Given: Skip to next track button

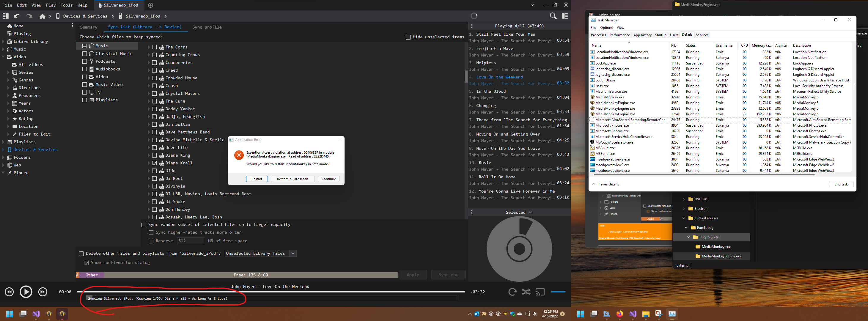Looking at the screenshot, I should tap(43, 292).
